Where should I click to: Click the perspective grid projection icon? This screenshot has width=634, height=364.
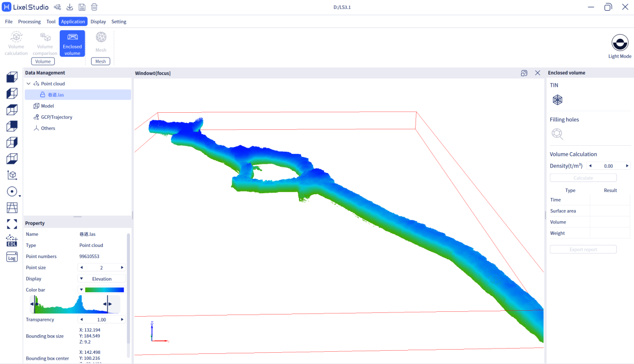(x=12, y=208)
